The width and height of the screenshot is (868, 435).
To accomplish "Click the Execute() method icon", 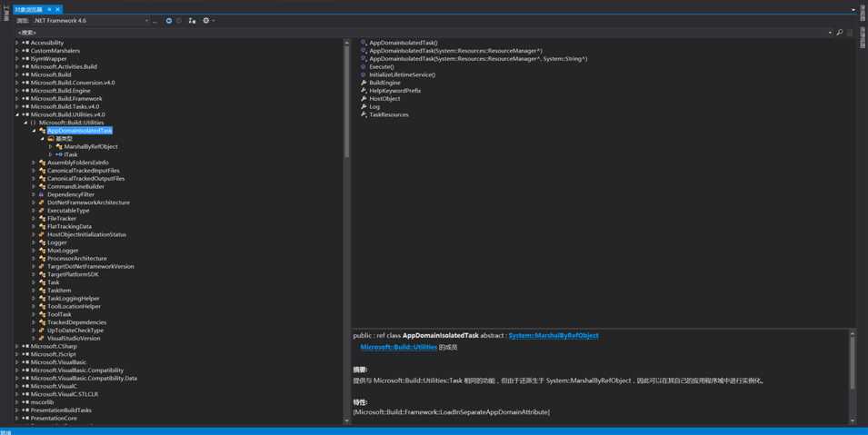I will tap(364, 66).
